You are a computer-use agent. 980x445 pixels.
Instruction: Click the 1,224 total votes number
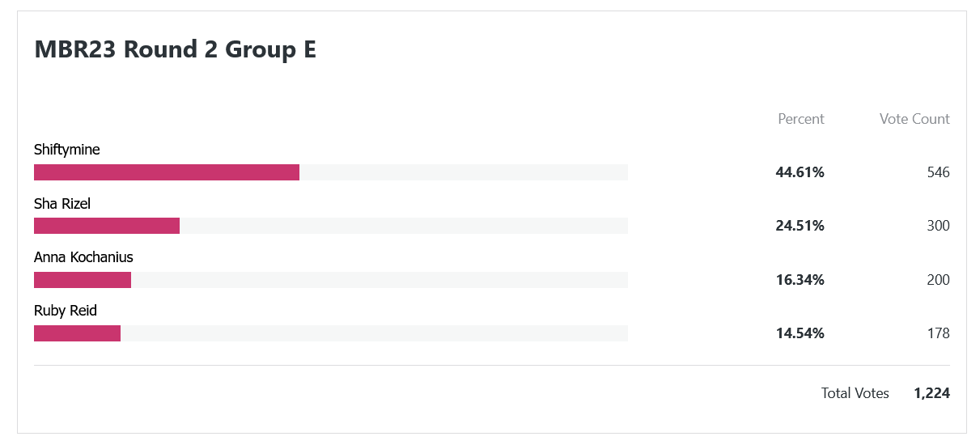tap(932, 393)
